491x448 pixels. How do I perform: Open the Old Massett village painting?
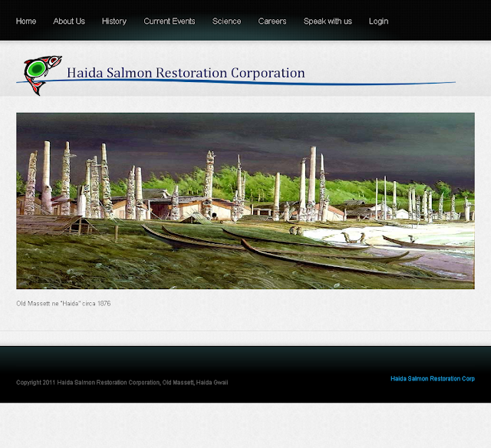245,201
